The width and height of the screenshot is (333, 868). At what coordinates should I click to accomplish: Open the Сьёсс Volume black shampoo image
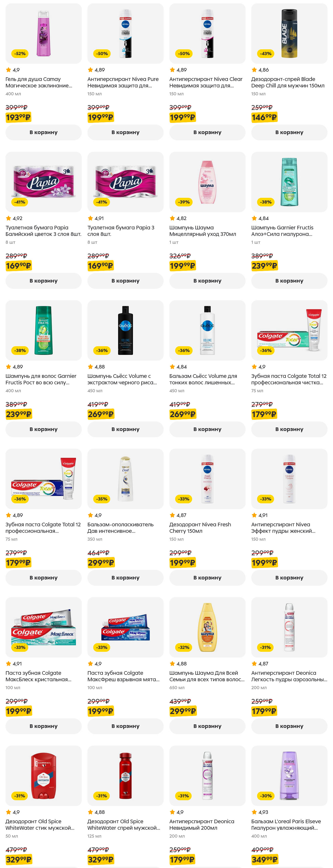click(125, 330)
